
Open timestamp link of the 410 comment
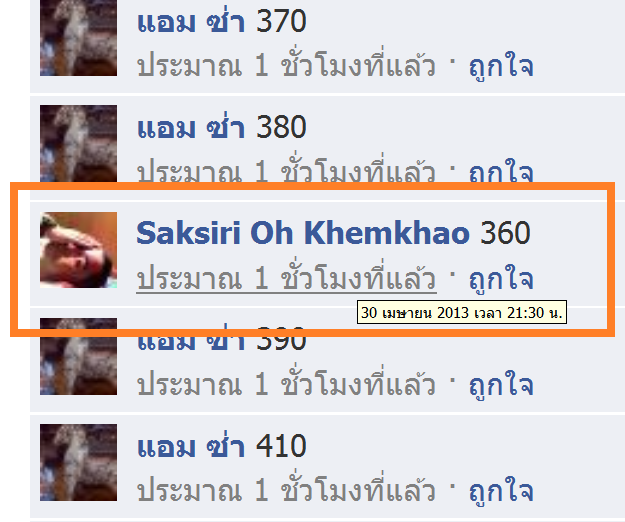coord(287,490)
